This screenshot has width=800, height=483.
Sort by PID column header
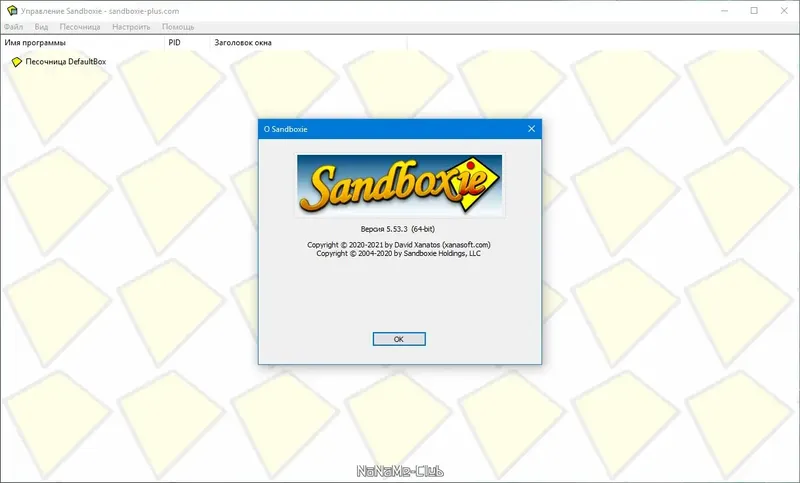point(187,43)
